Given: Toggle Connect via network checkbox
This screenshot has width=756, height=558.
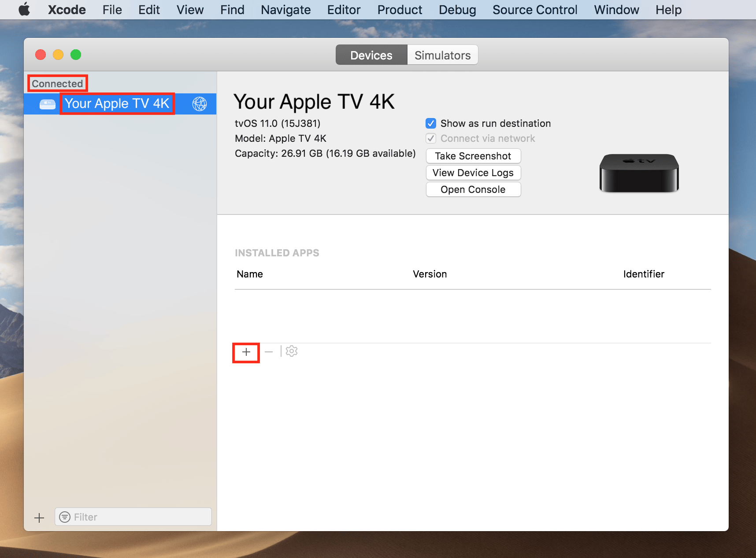Looking at the screenshot, I should pos(431,138).
